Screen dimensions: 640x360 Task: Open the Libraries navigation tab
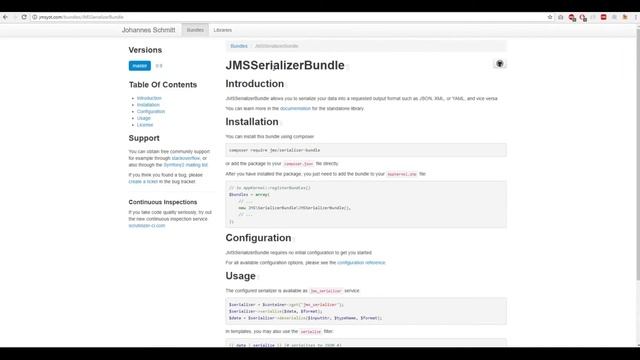coord(222,30)
